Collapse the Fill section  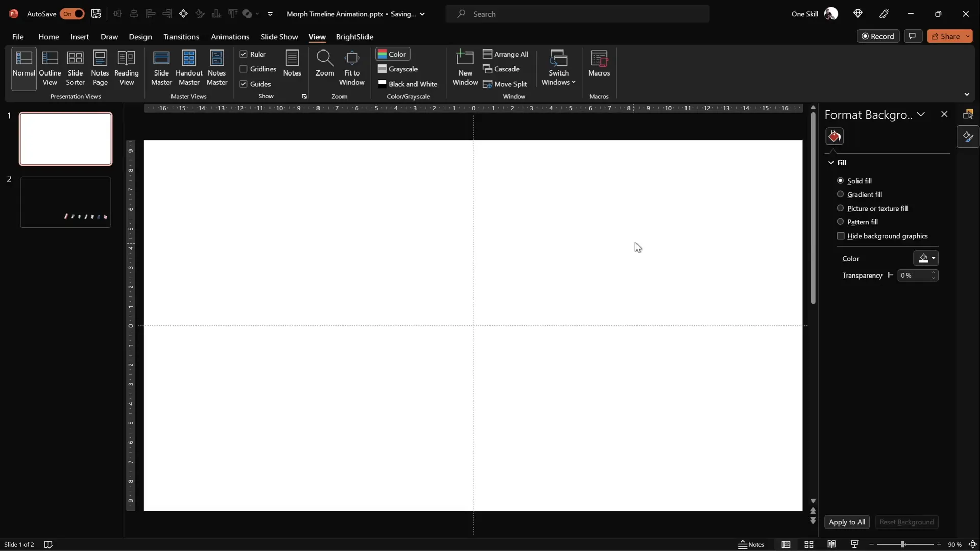(x=831, y=162)
